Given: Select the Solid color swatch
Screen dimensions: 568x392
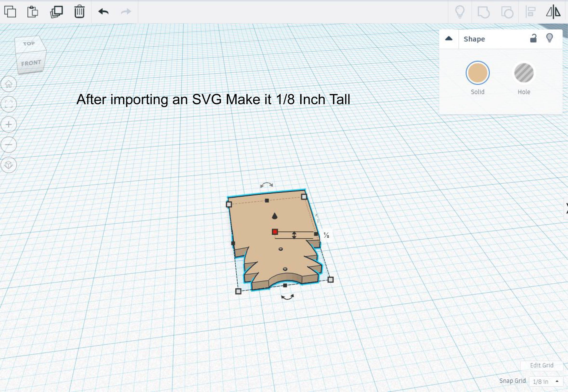Looking at the screenshot, I should tap(477, 73).
